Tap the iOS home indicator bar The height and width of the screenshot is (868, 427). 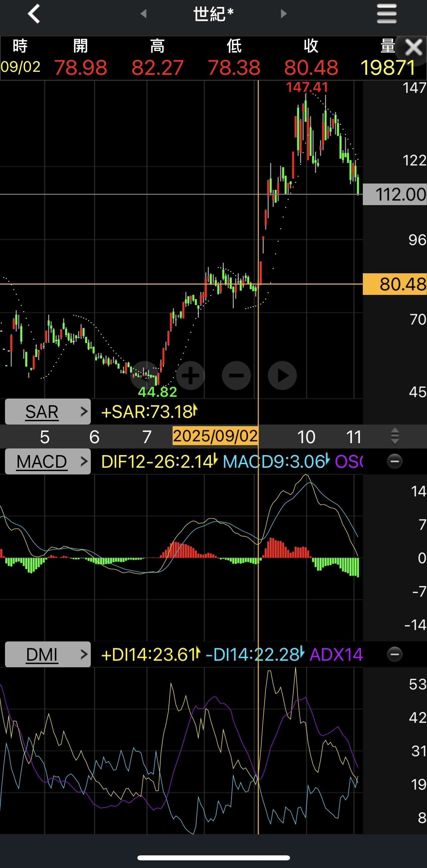(x=213, y=858)
